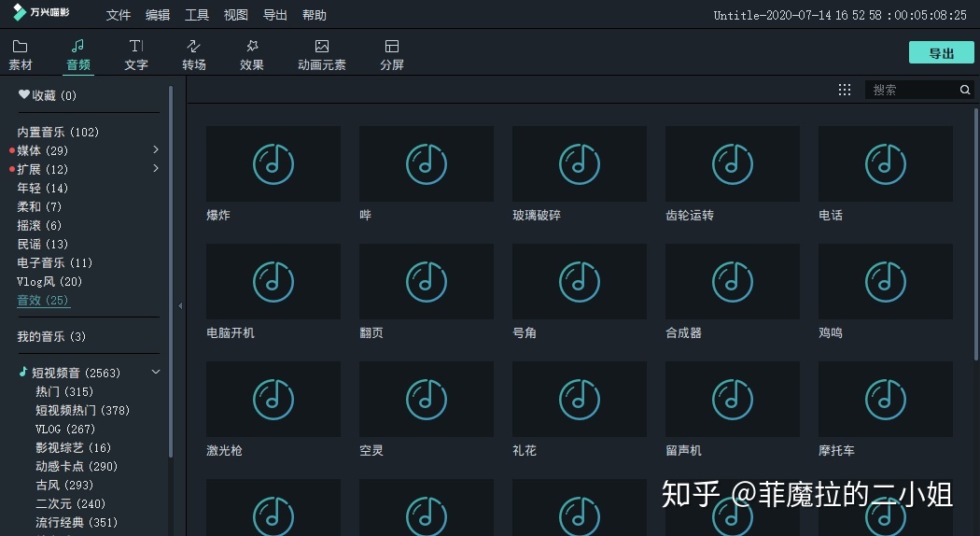The height and width of the screenshot is (536, 980).
Task: Open the 帮助 menu
Action: click(315, 15)
